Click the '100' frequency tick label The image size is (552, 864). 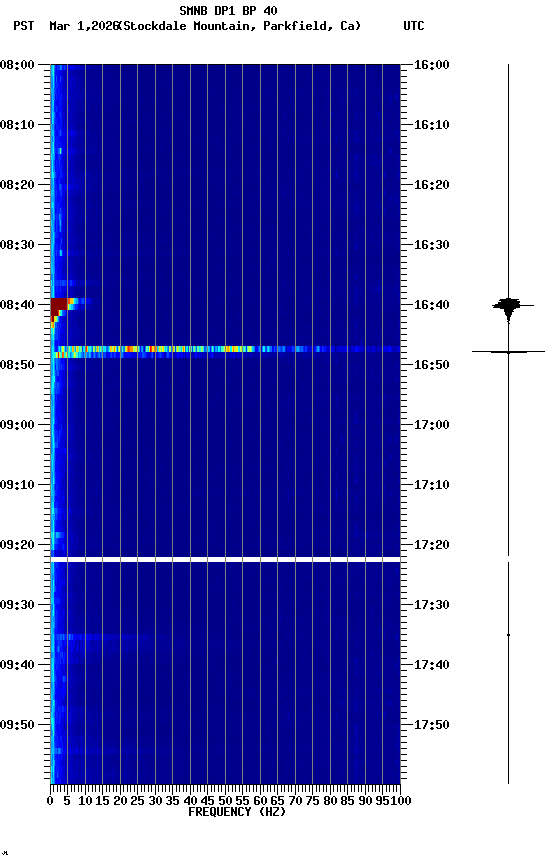coord(401,801)
